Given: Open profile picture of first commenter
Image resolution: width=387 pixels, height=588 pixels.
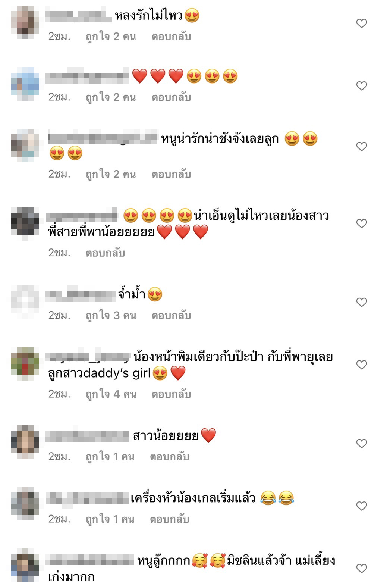Looking at the screenshot, I should [25, 22].
